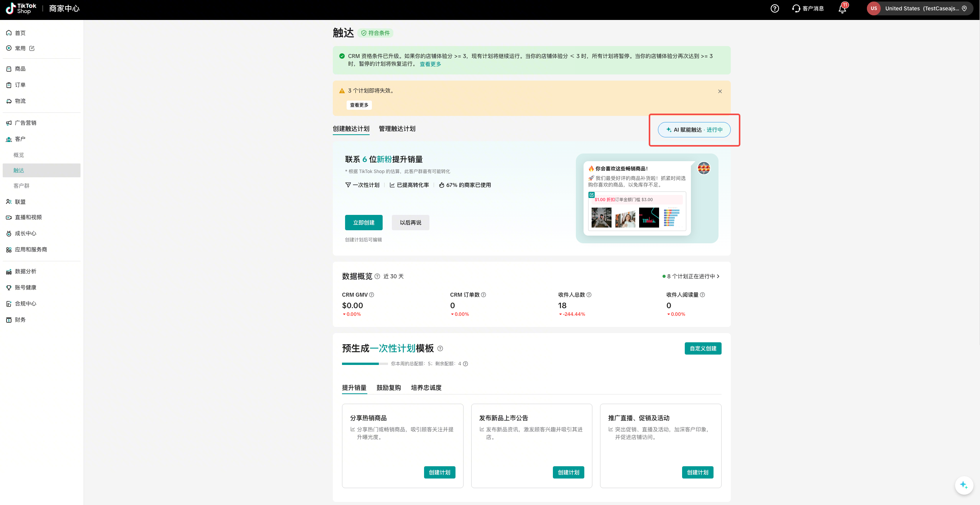Open 客户消息 customer messages
980x505 pixels.
tap(808, 8)
